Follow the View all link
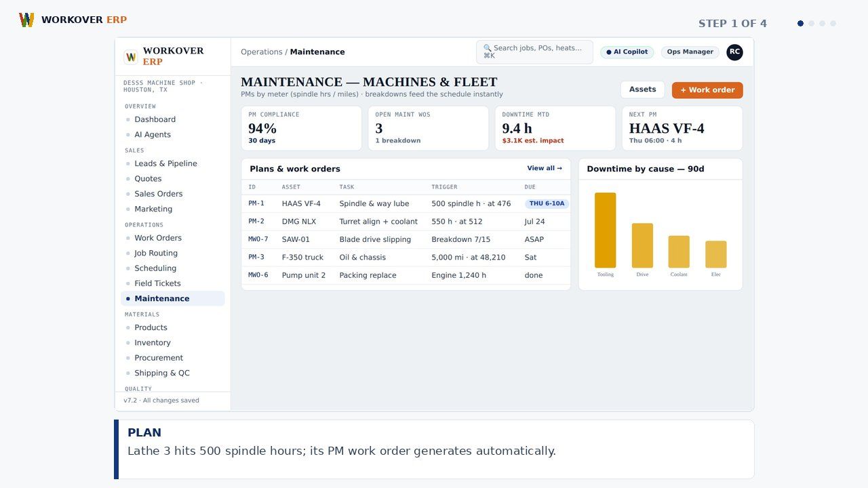 (x=545, y=168)
